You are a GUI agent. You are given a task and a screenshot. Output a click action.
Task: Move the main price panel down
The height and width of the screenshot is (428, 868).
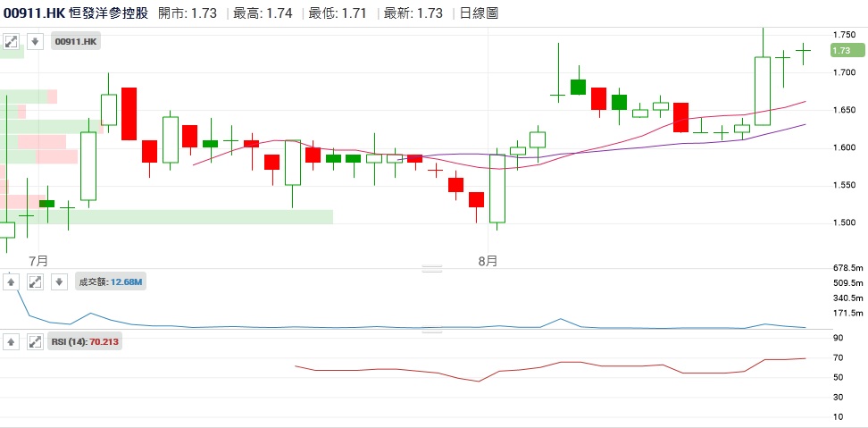(x=35, y=41)
